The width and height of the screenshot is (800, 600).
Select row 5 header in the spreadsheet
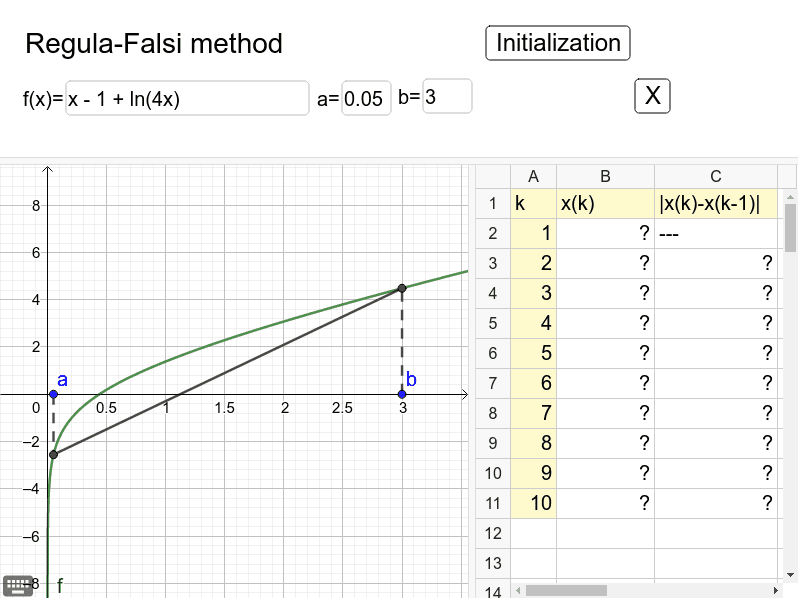(x=492, y=323)
